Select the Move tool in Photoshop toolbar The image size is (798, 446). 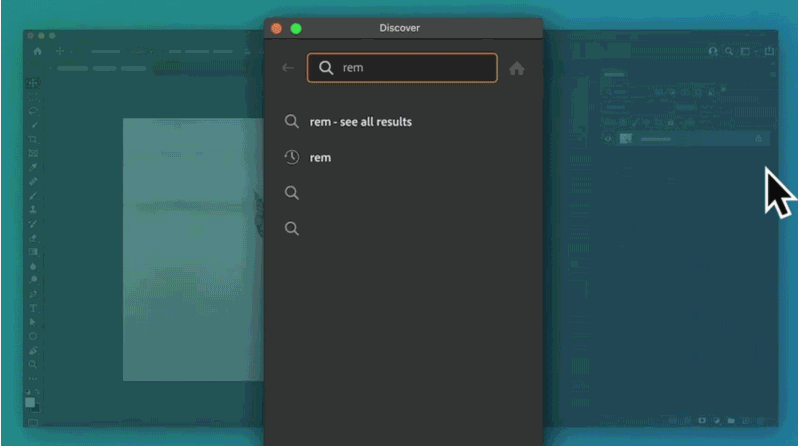[33, 82]
